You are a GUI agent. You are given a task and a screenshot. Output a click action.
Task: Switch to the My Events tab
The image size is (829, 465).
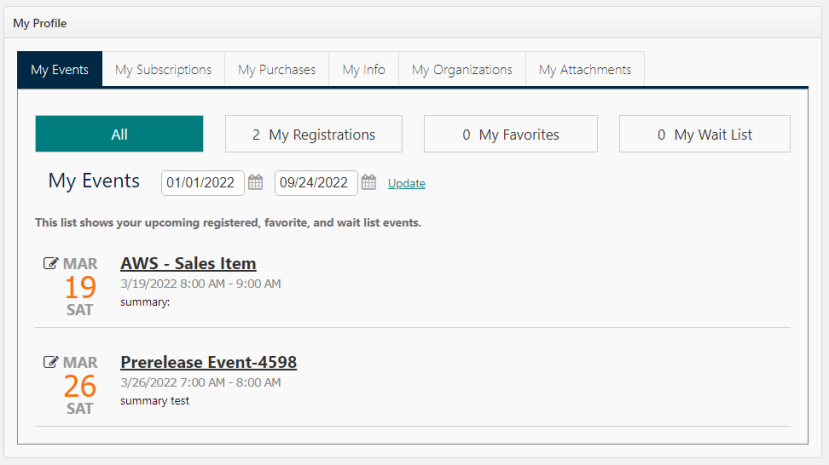60,69
